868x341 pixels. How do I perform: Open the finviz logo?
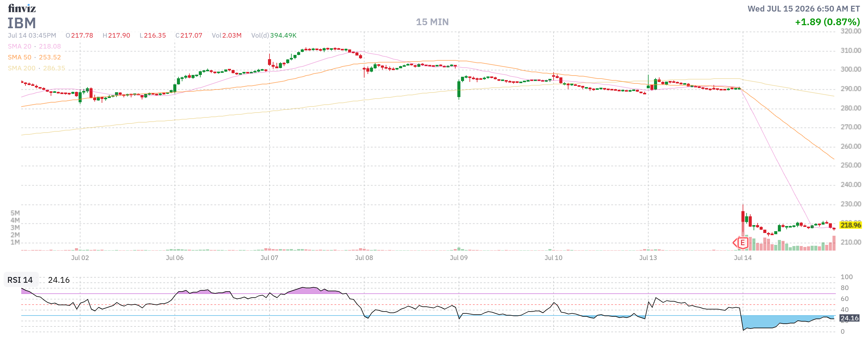(22, 8)
